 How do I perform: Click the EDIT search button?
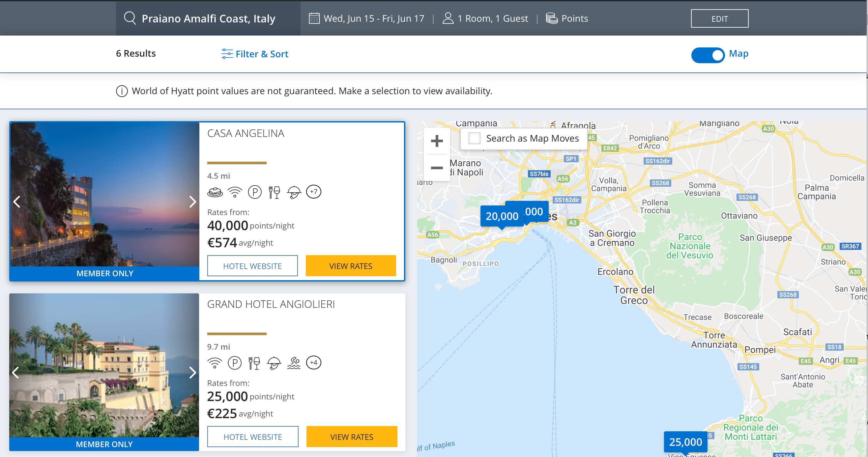coord(719,18)
